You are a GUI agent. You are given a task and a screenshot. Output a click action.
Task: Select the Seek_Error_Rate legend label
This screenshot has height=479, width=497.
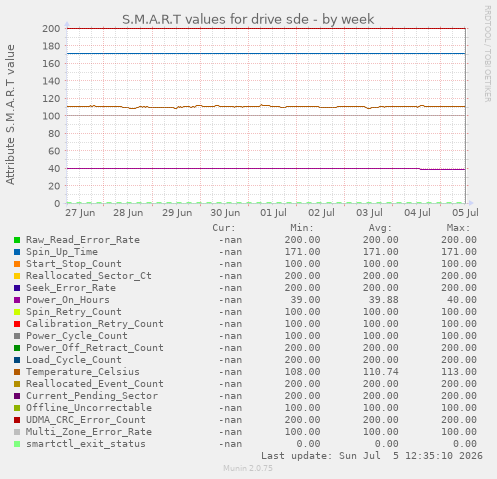pos(71,288)
